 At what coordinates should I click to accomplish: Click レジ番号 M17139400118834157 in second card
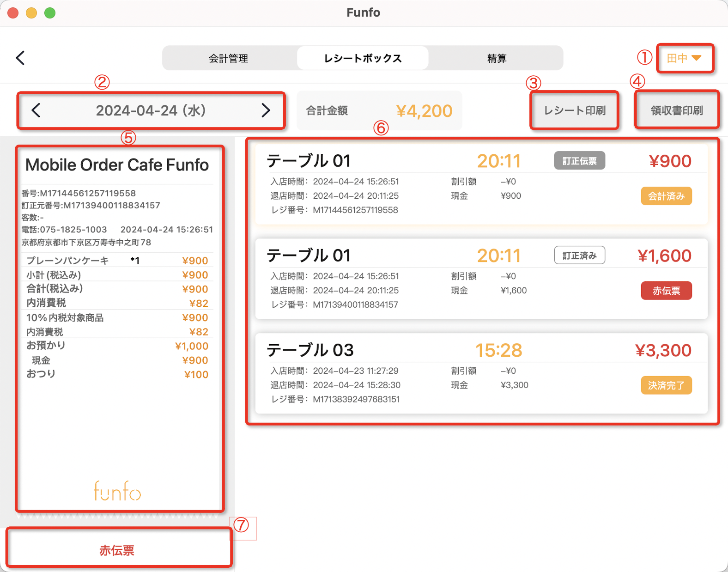click(x=334, y=305)
